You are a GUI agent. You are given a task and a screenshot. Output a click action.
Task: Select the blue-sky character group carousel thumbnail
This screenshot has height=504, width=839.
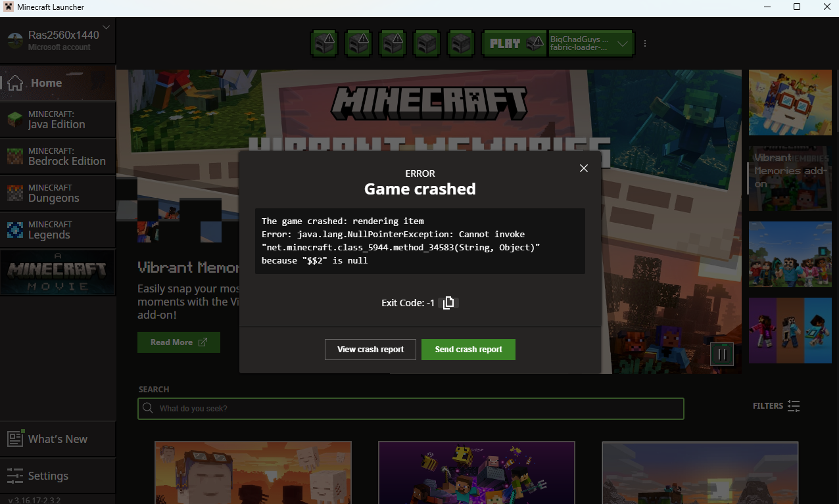click(790, 254)
